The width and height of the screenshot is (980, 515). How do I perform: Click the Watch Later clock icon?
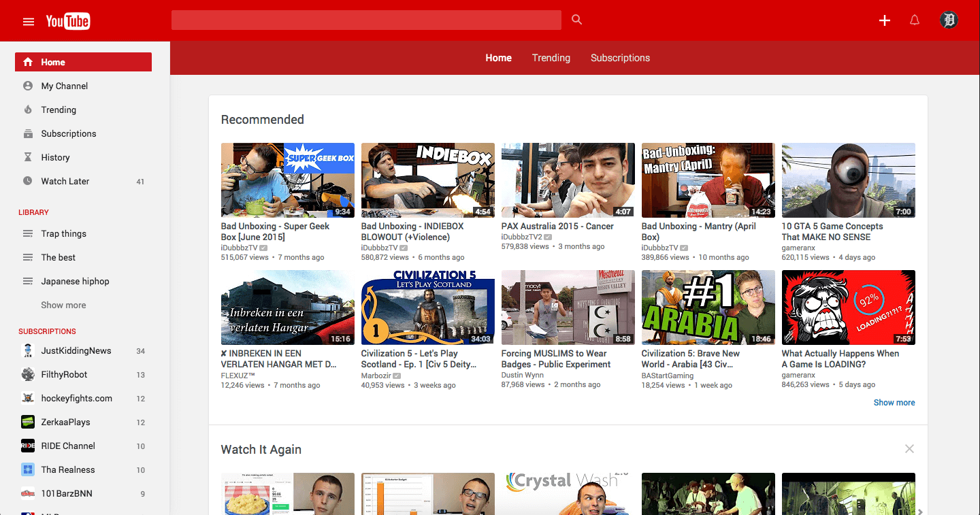pos(28,181)
